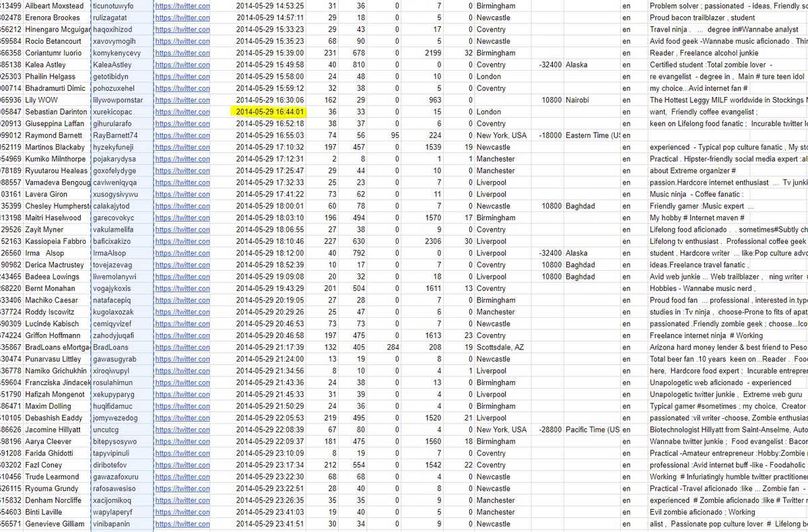Select the en language cell in Raymond Barnett's row
This screenshot has height=532, width=808.
point(626,135)
